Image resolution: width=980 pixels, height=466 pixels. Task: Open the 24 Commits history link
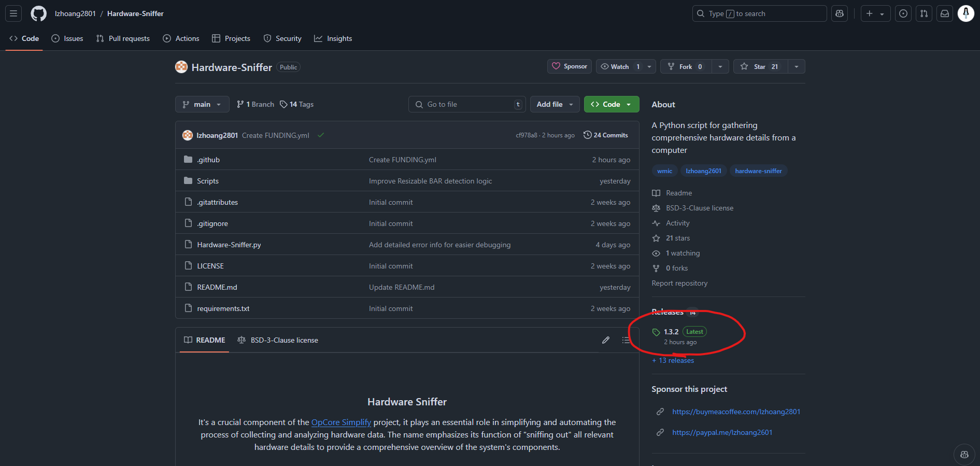coord(606,135)
